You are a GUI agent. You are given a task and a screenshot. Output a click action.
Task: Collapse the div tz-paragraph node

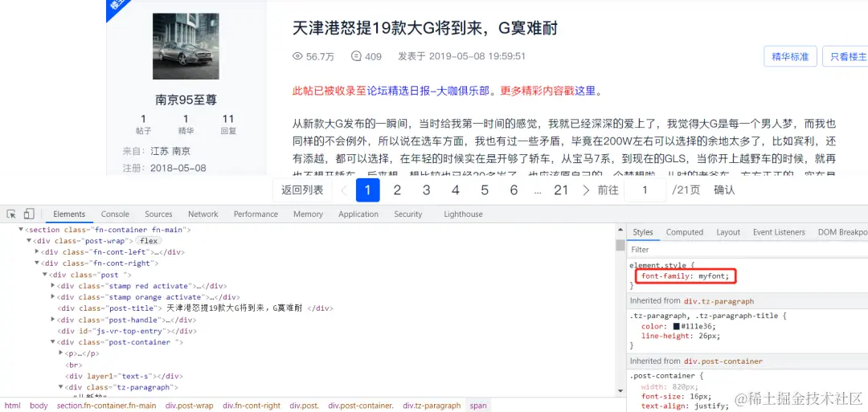point(61,387)
